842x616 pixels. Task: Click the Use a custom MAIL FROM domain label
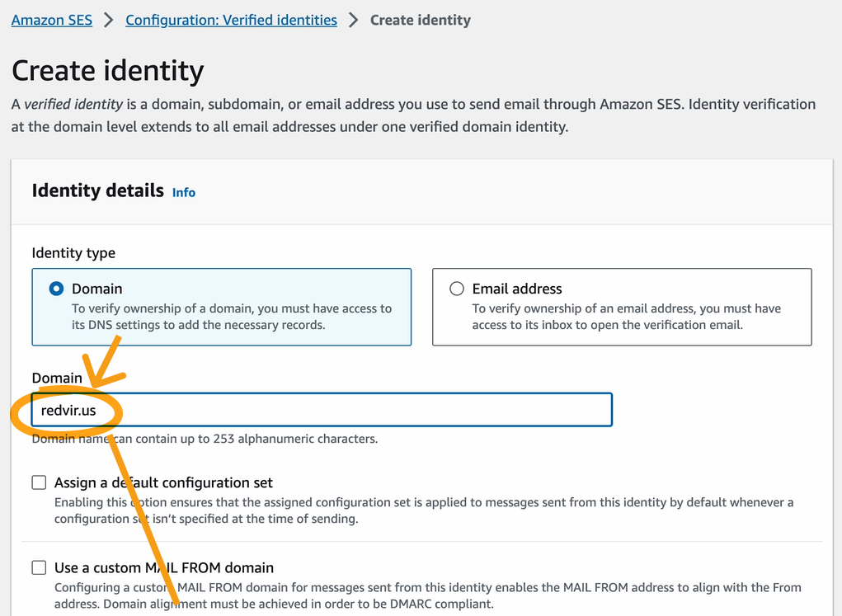pyautogui.click(x=164, y=567)
